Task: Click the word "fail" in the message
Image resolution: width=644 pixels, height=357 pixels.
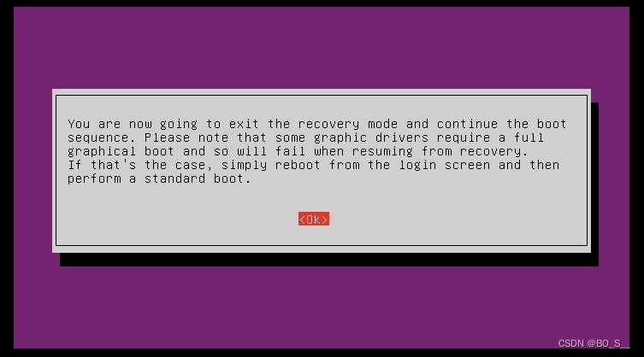Action: click(291, 151)
